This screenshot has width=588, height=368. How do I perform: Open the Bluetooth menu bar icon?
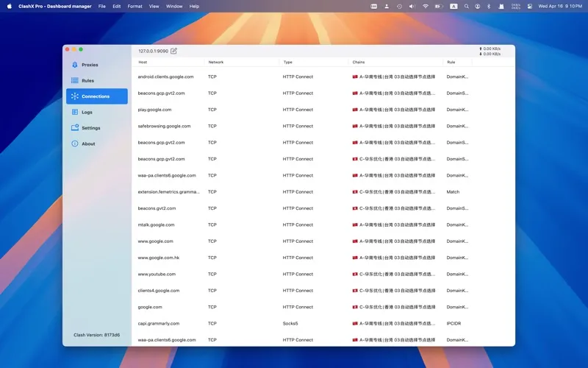489,6
